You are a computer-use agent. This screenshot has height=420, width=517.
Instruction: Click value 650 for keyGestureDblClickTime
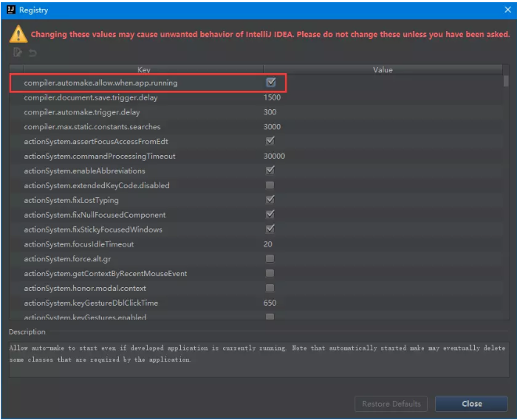[270, 303]
